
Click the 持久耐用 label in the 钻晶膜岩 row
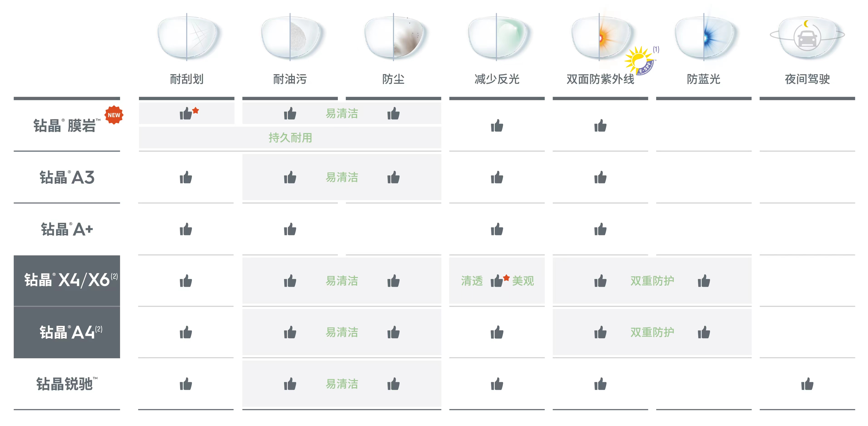click(290, 138)
